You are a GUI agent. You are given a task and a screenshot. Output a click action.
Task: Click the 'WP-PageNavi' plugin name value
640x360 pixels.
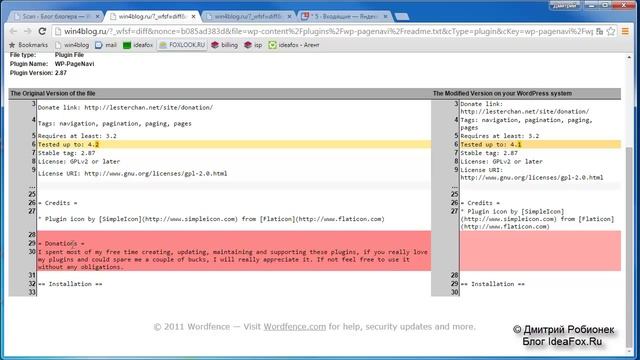point(74,64)
